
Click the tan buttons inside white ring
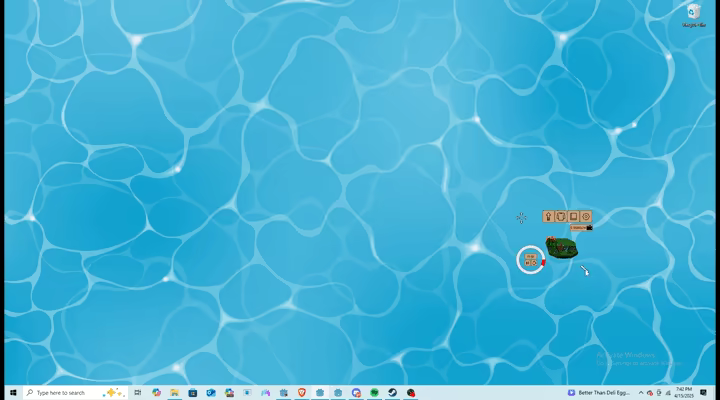[x=531, y=260]
